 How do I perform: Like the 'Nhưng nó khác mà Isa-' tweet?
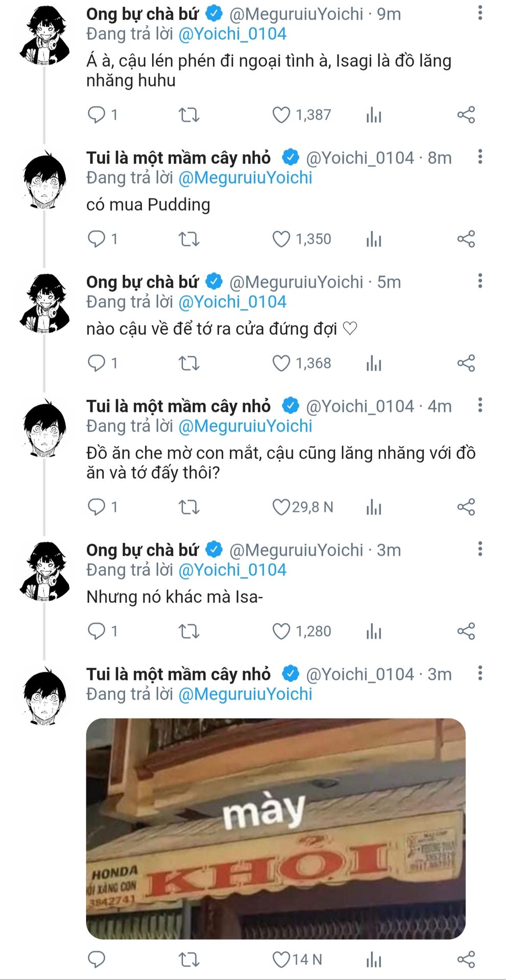(x=281, y=631)
